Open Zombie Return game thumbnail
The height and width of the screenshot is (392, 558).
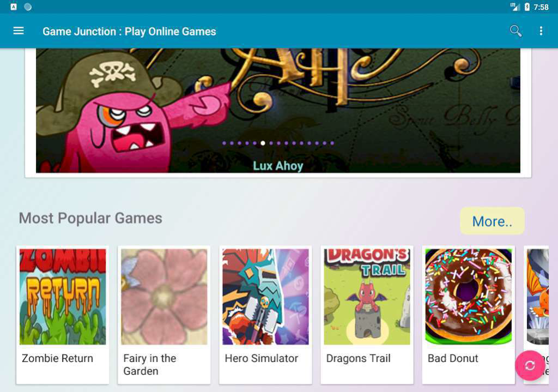(63, 297)
